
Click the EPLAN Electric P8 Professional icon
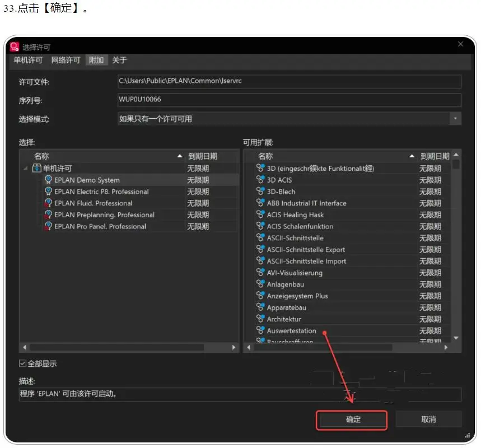click(48, 192)
